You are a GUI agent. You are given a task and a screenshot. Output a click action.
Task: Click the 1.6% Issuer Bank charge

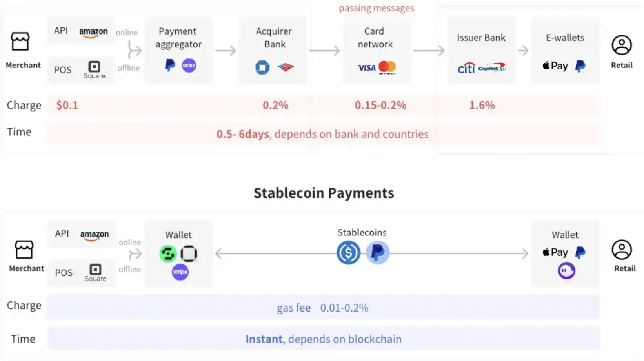click(482, 105)
